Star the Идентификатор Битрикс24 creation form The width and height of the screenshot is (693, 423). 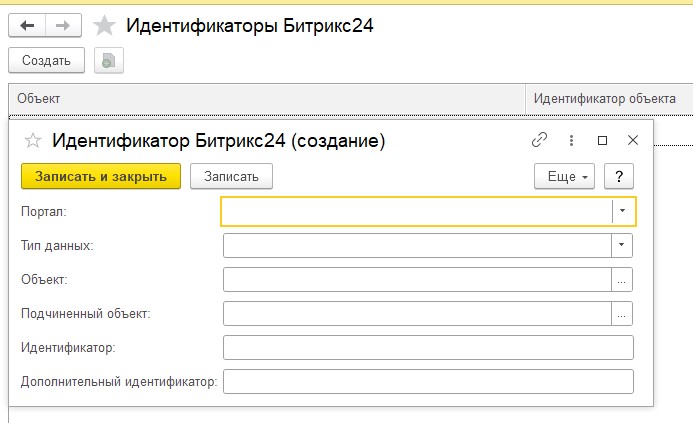33,141
